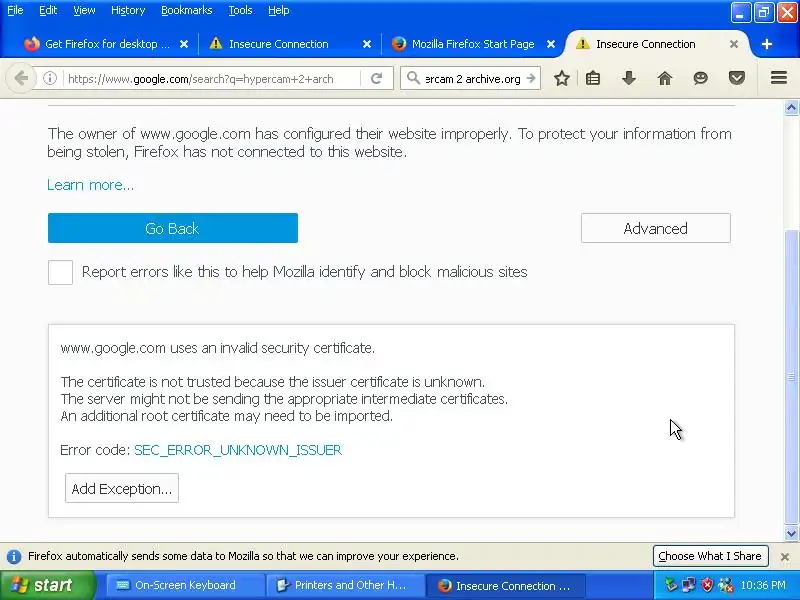Open the Edit menu
The height and width of the screenshot is (600, 800).
48,10
